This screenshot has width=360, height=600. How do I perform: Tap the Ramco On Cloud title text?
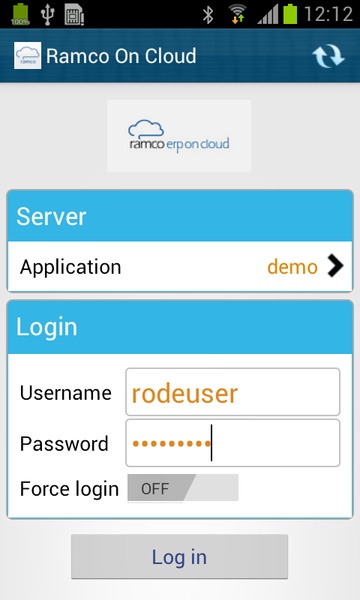coord(121,56)
